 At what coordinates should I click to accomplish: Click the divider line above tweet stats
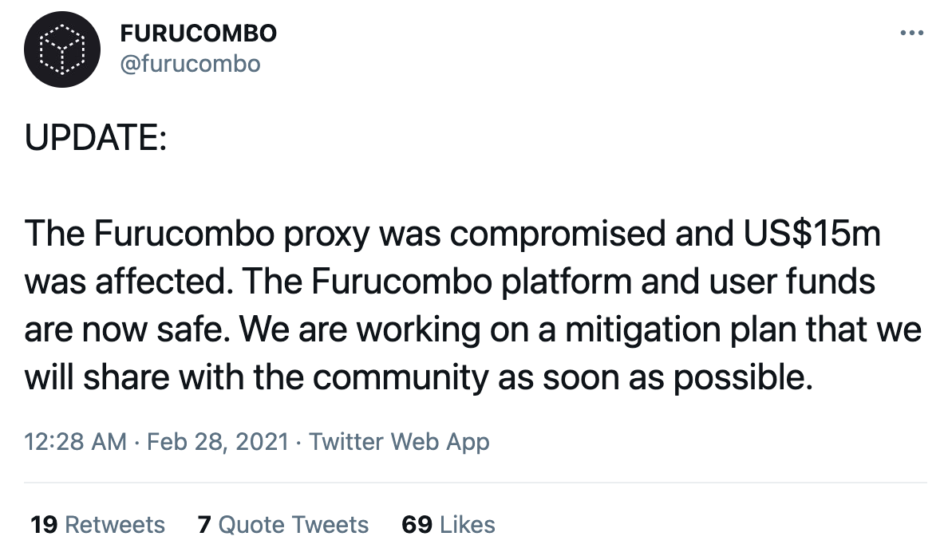[476, 483]
